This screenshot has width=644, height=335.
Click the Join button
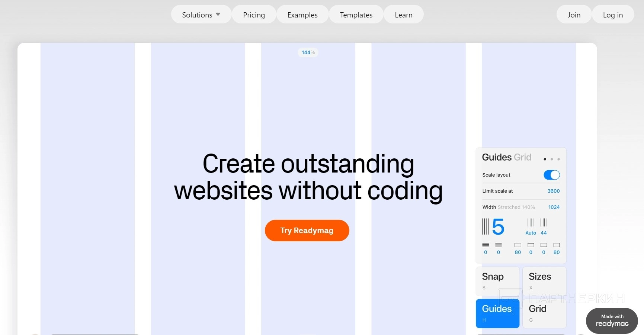pos(574,15)
